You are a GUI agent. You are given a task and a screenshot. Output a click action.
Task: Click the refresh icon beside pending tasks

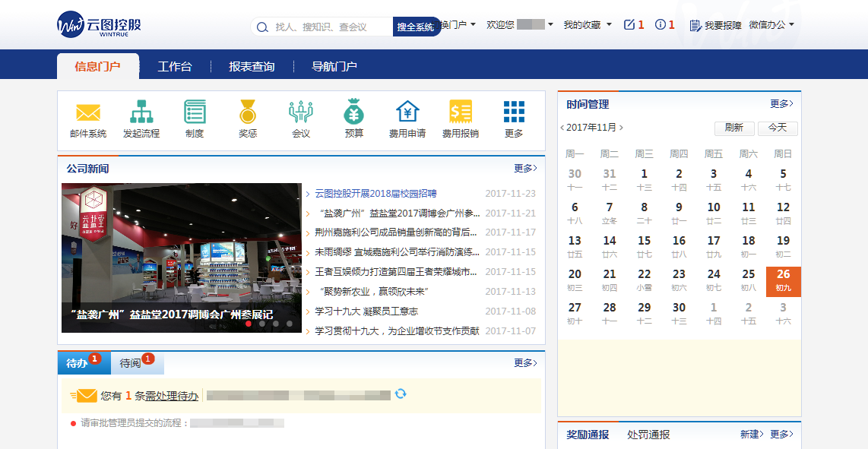[x=401, y=394]
